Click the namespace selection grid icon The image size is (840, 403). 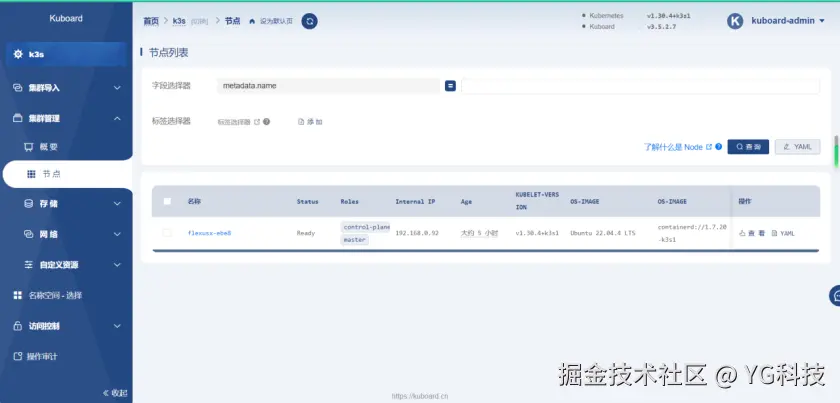pyautogui.click(x=18, y=295)
